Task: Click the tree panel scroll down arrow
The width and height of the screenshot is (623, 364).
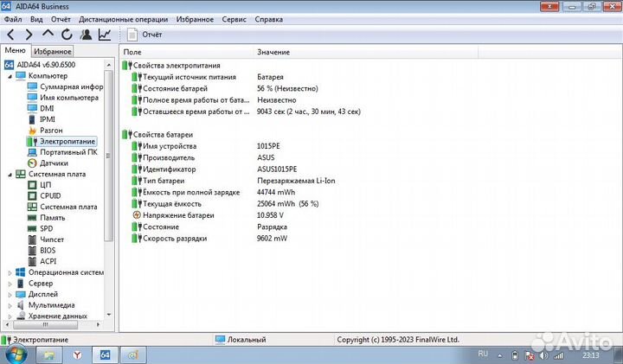Action: pos(108,315)
